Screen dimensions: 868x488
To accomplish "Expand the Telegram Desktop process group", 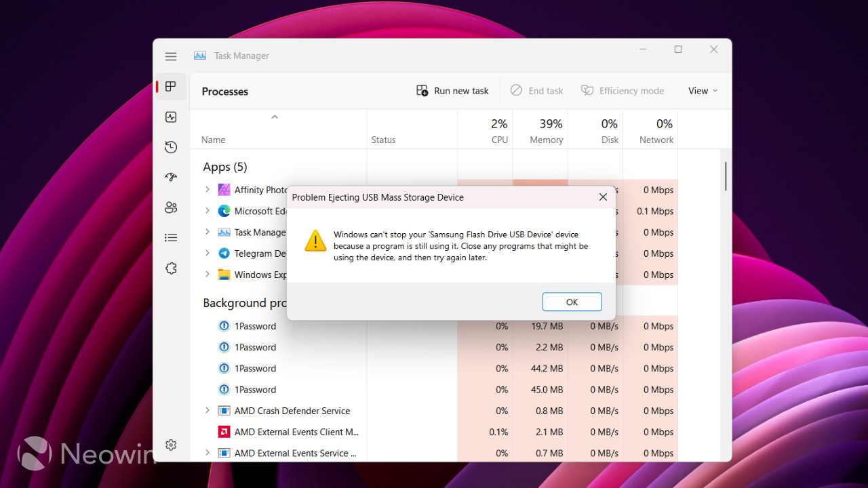I will tap(208, 253).
